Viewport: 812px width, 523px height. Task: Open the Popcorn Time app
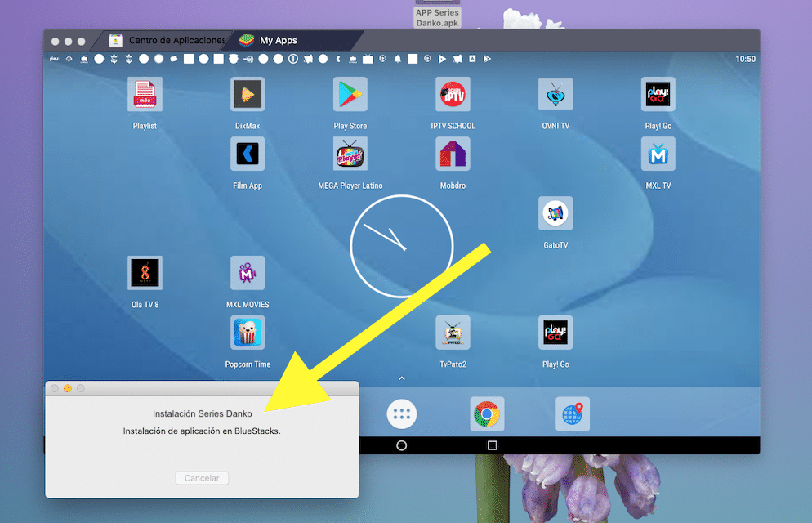[x=247, y=333]
